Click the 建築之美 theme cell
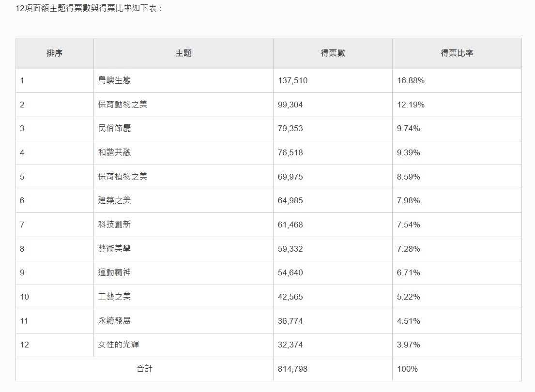 coord(114,200)
